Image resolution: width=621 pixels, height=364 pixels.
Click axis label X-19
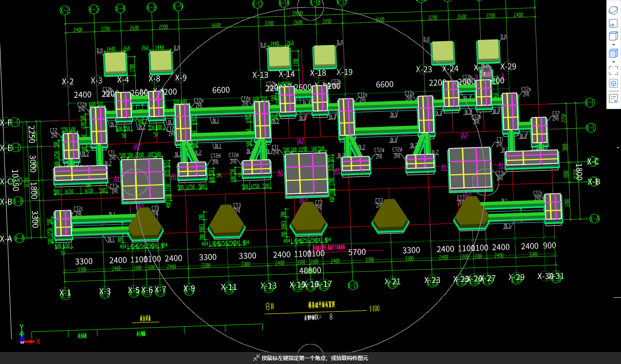[x=345, y=72]
